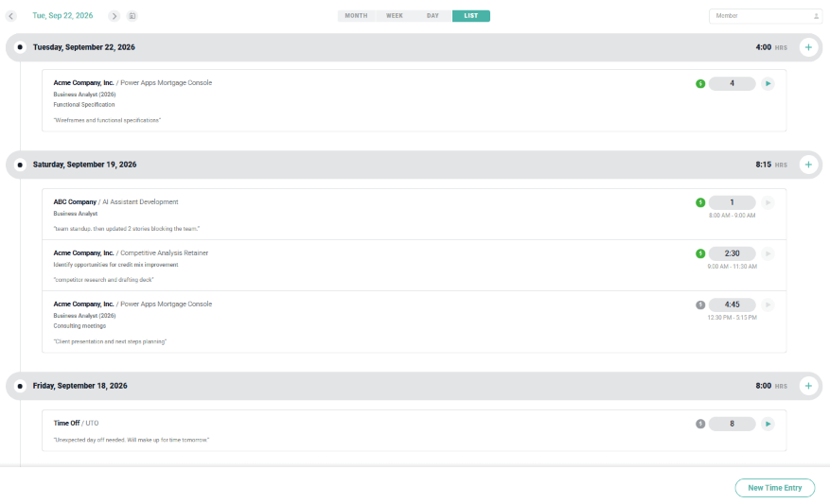
Task: Click gray non-billable icon on Time Off entry
Action: (700, 424)
